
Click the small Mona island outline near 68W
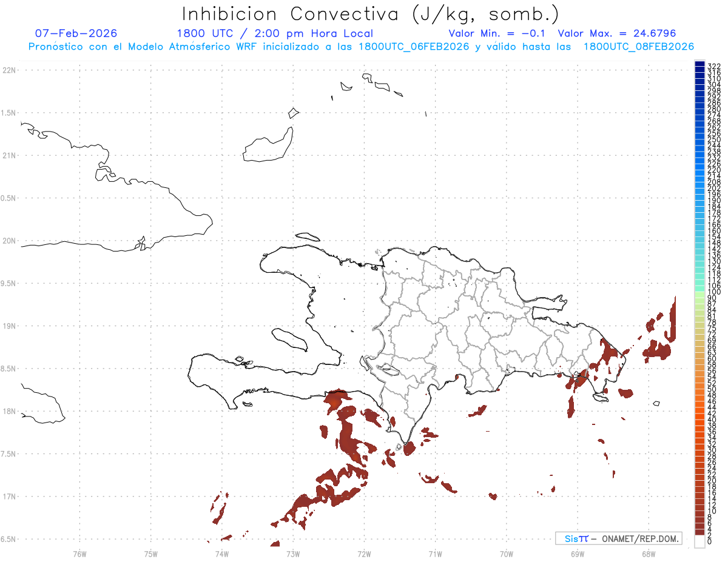tap(656, 403)
